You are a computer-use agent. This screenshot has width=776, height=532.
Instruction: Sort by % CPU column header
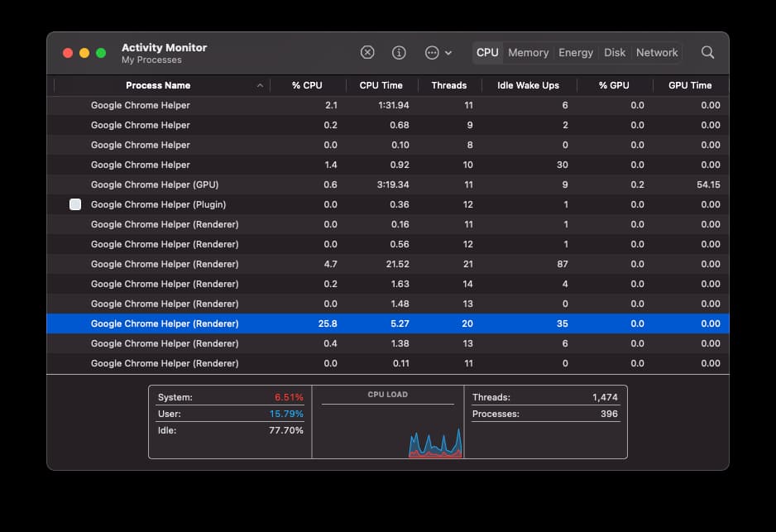(307, 85)
